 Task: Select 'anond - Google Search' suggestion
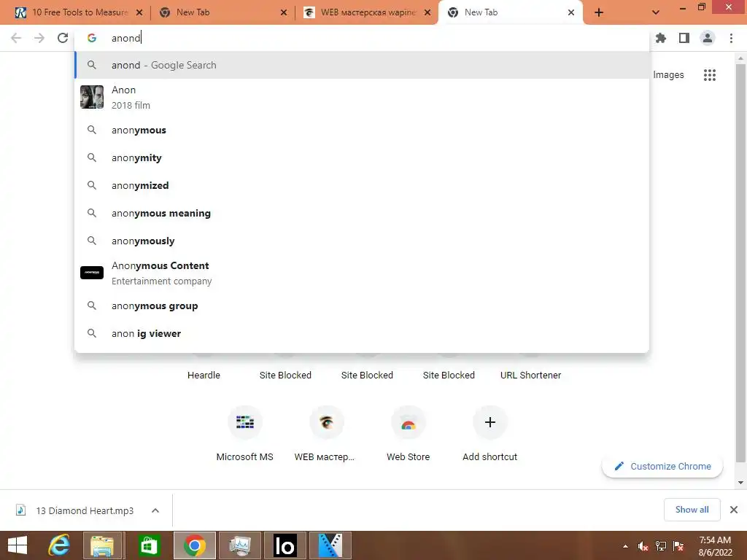(362, 65)
